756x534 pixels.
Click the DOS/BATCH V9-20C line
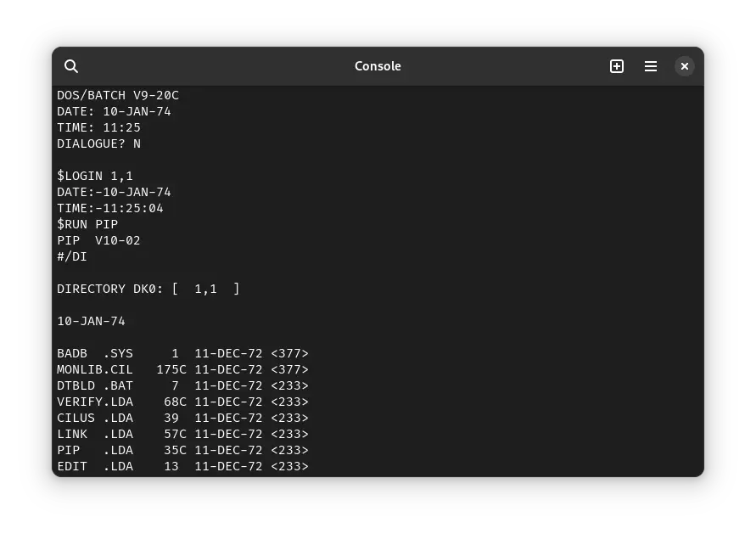[x=118, y=95]
